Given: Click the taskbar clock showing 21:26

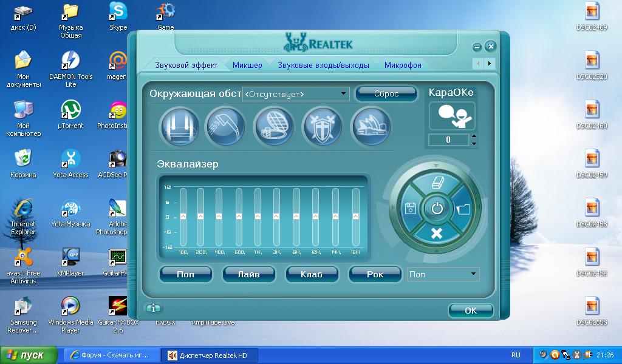Looking at the screenshot, I should pyautogui.click(x=605, y=356).
